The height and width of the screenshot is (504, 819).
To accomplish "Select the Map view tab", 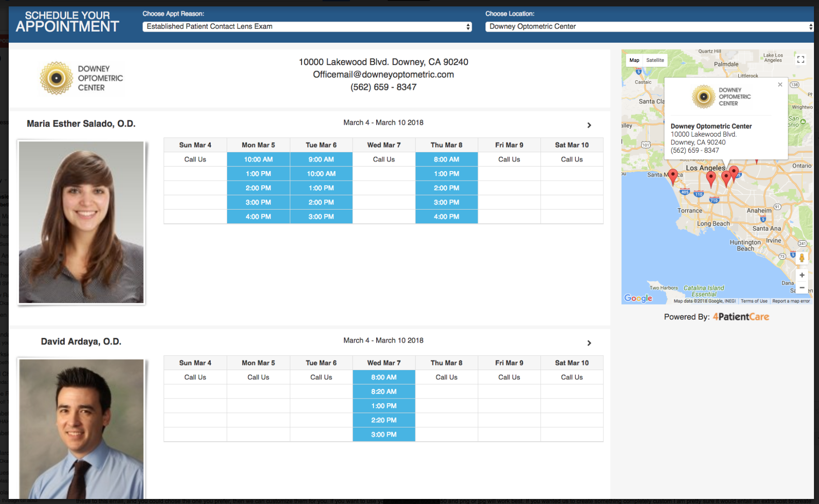I will (x=634, y=60).
